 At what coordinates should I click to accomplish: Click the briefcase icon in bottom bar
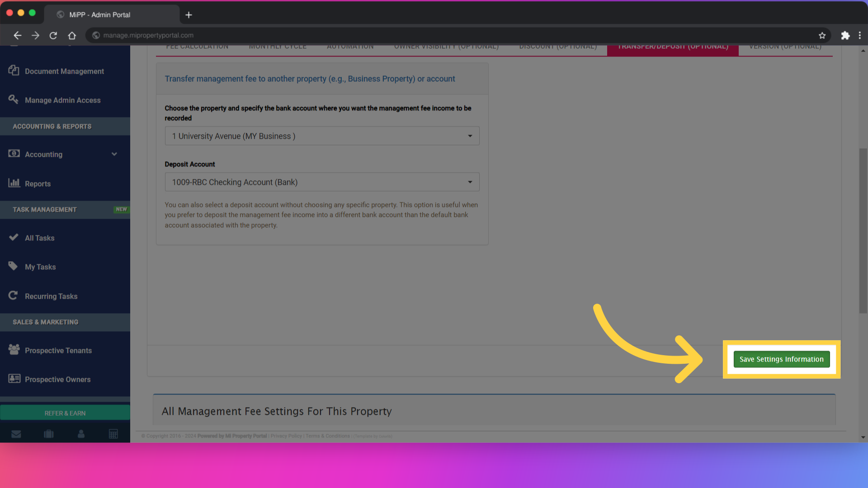[x=48, y=433]
